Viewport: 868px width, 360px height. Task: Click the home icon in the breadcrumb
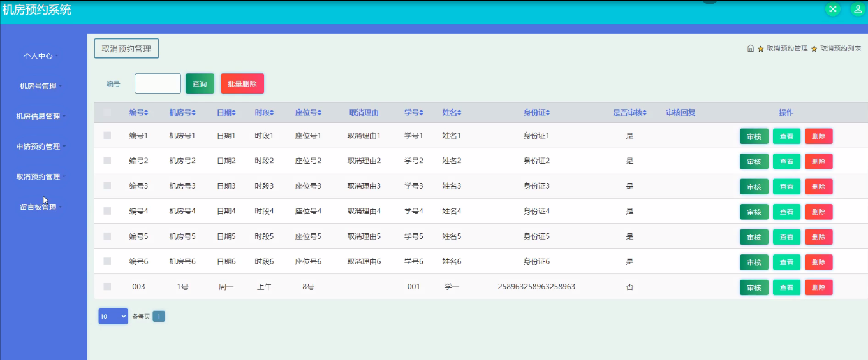[x=751, y=48]
